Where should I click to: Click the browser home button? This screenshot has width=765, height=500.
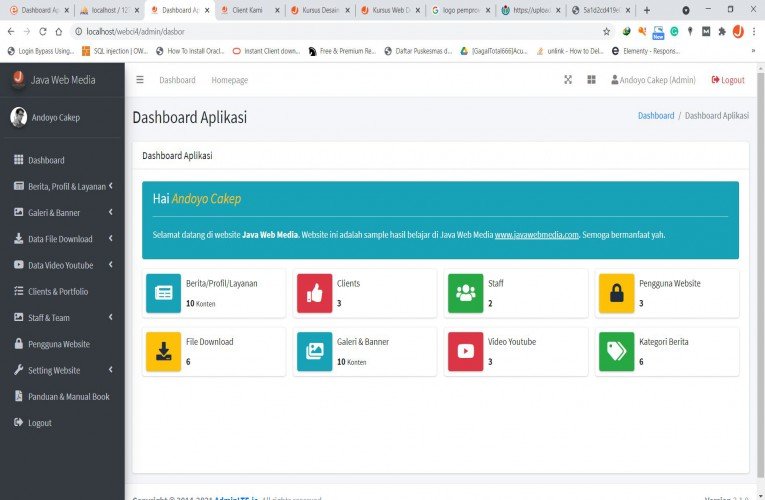[x=59, y=32]
